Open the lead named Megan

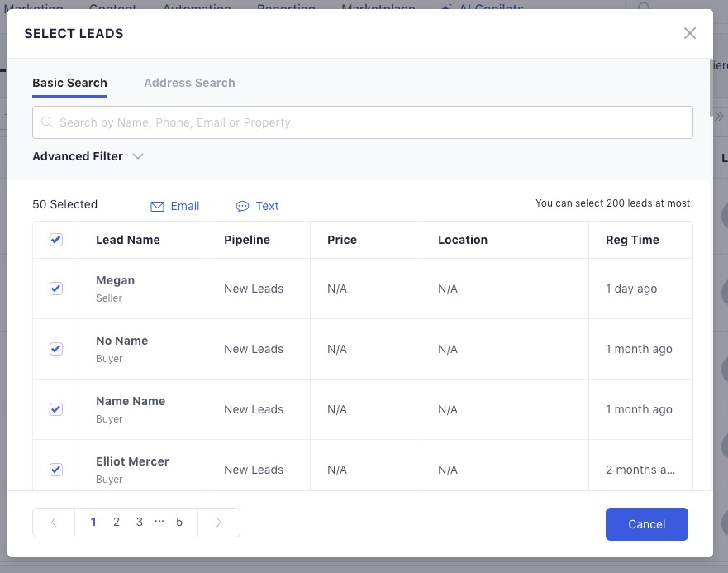(x=115, y=280)
